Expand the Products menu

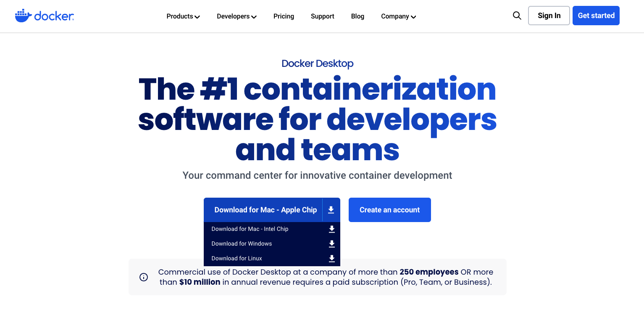point(183,16)
